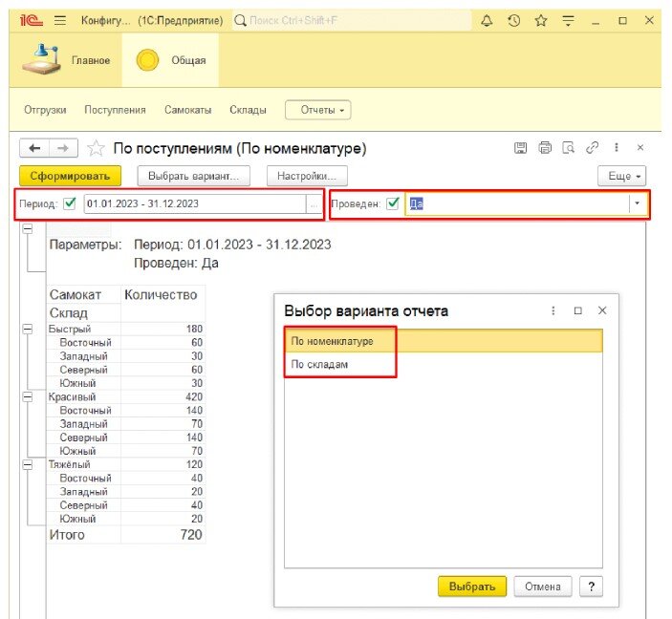Click the period date range field

click(195, 203)
